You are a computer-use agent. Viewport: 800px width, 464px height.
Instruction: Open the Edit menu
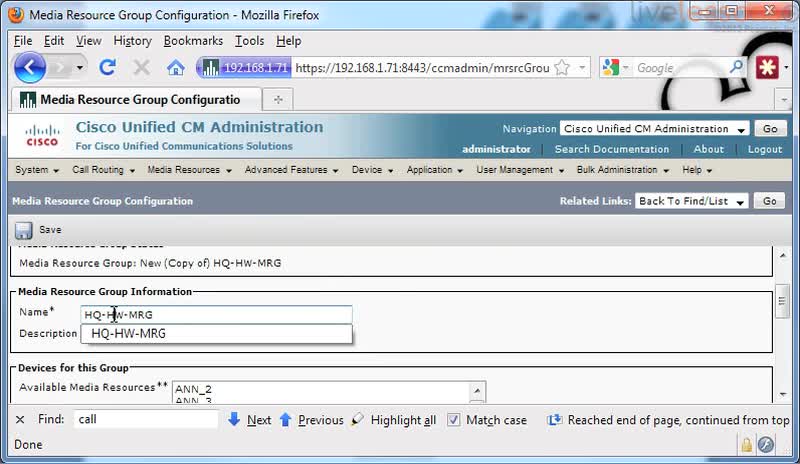pyautogui.click(x=54, y=41)
